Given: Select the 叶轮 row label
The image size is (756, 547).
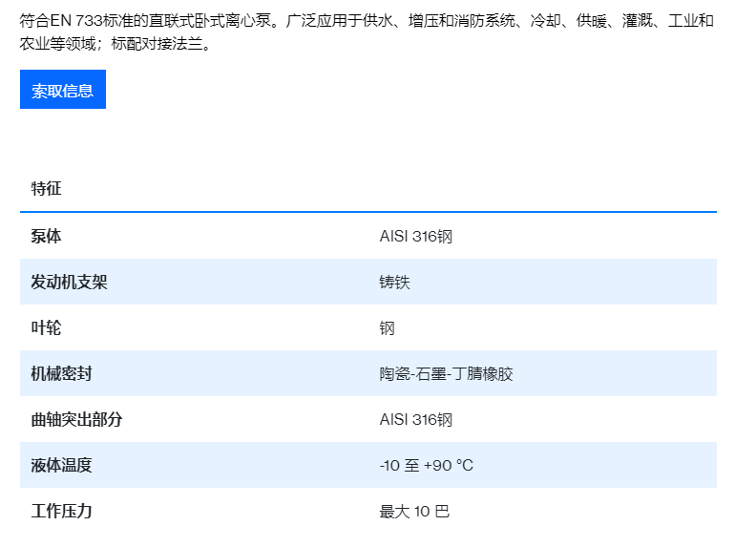Looking at the screenshot, I should pyautogui.click(x=46, y=327).
